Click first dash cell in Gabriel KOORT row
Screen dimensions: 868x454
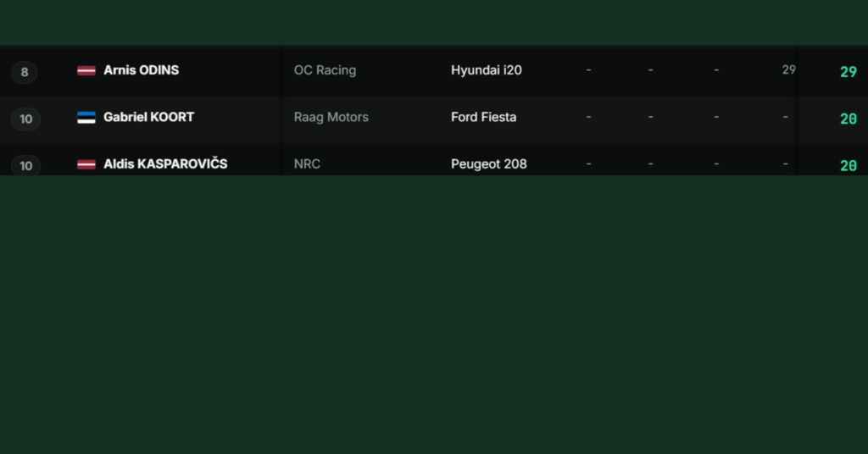pyautogui.click(x=588, y=117)
